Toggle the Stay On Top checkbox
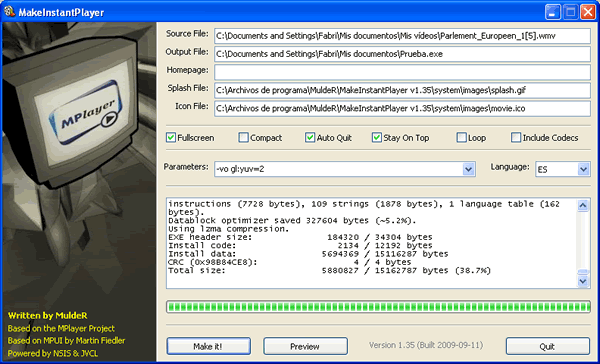The height and width of the screenshot is (364, 600). click(377, 137)
